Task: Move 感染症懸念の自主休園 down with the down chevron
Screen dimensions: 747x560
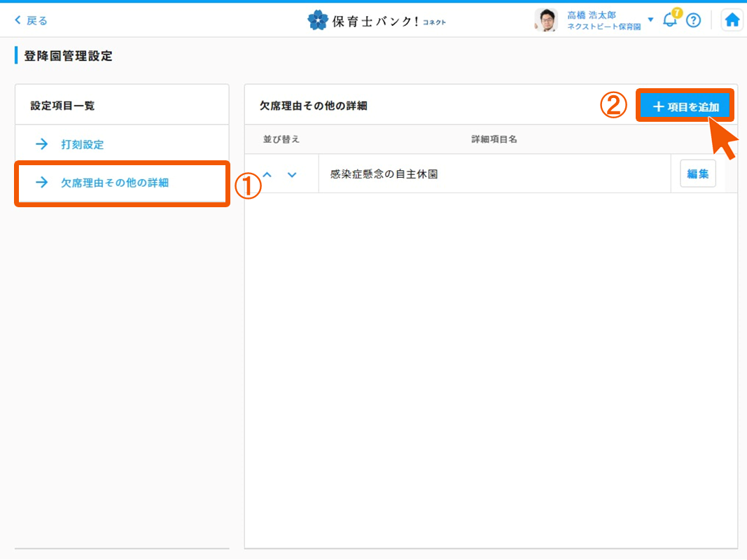Action: 292,174
